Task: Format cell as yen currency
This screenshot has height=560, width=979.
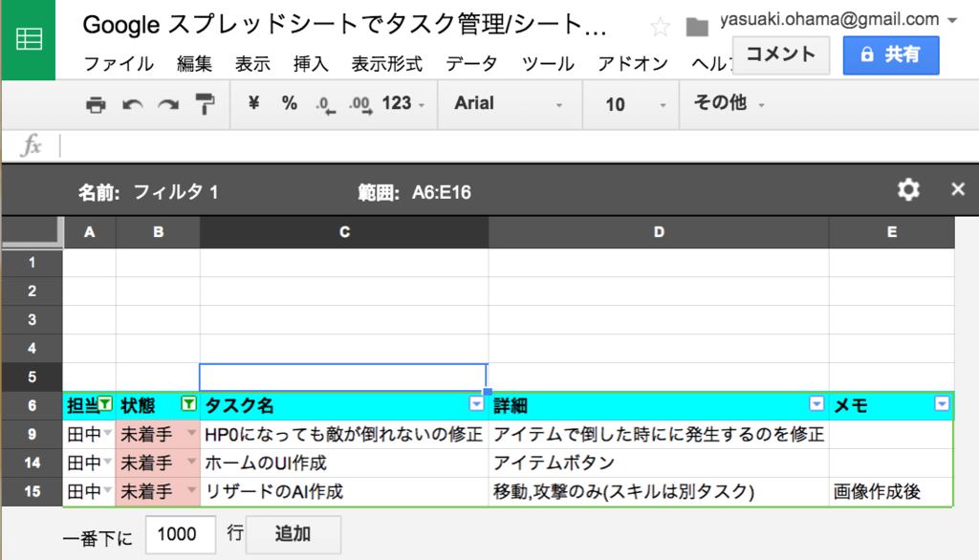Action: (x=253, y=103)
